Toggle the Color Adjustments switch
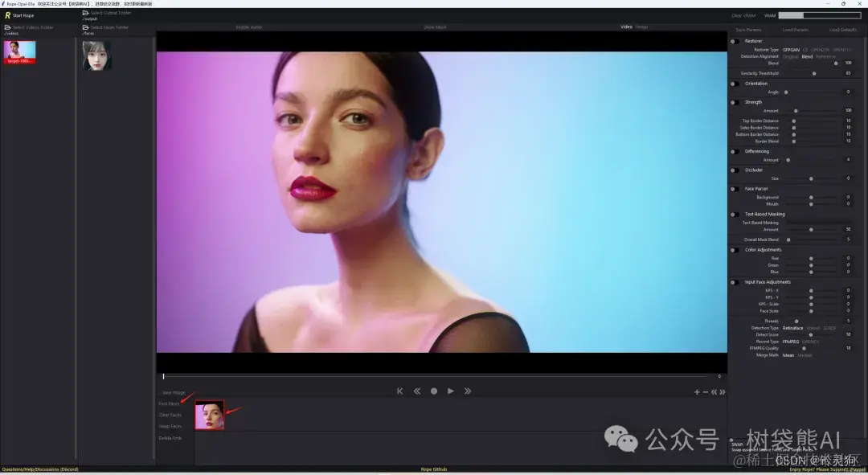Screen dimensions: 868x475 [x=734, y=250]
